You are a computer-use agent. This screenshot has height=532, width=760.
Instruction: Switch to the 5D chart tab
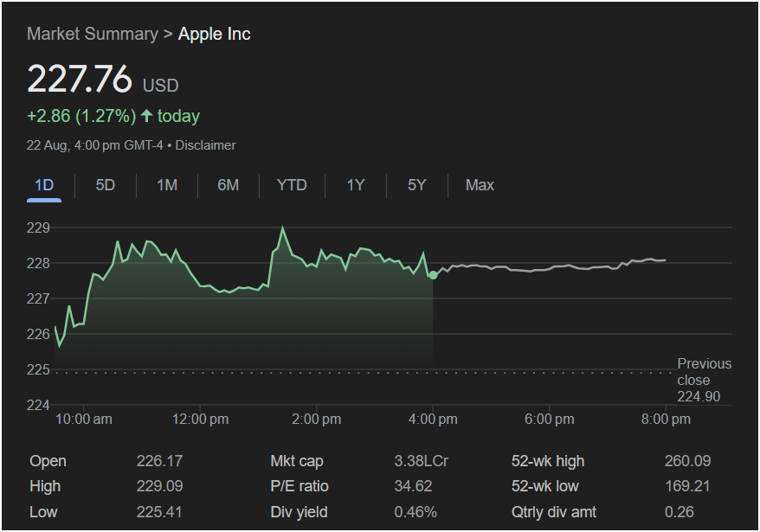[x=105, y=185]
